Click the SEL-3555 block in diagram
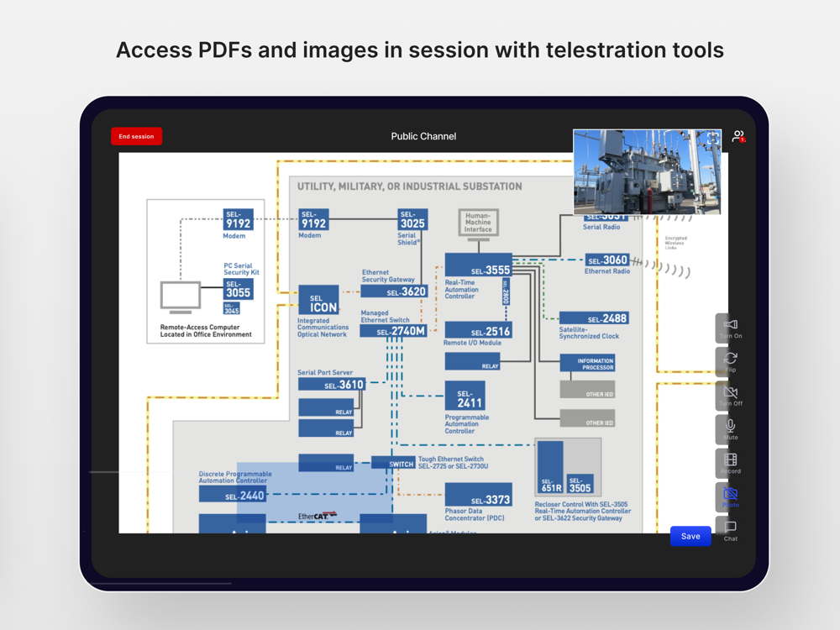Image resolution: width=840 pixels, height=630 pixels. pos(479,265)
